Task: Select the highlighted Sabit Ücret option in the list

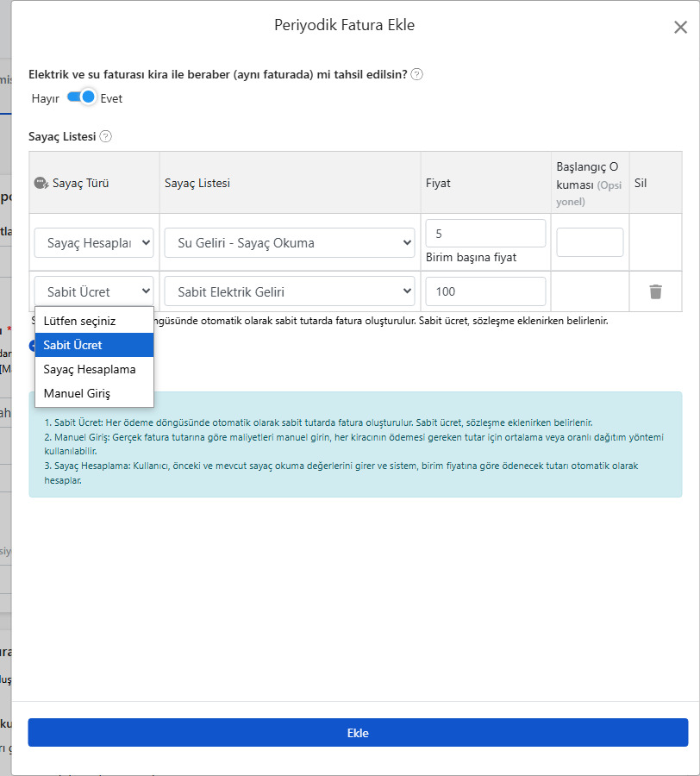Action: [x=94, y=345]
